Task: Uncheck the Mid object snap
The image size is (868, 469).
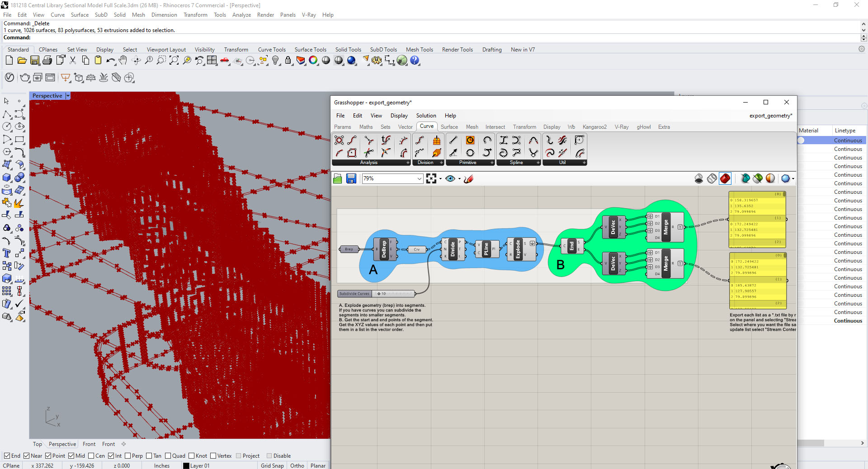Action: pos(71,456)
